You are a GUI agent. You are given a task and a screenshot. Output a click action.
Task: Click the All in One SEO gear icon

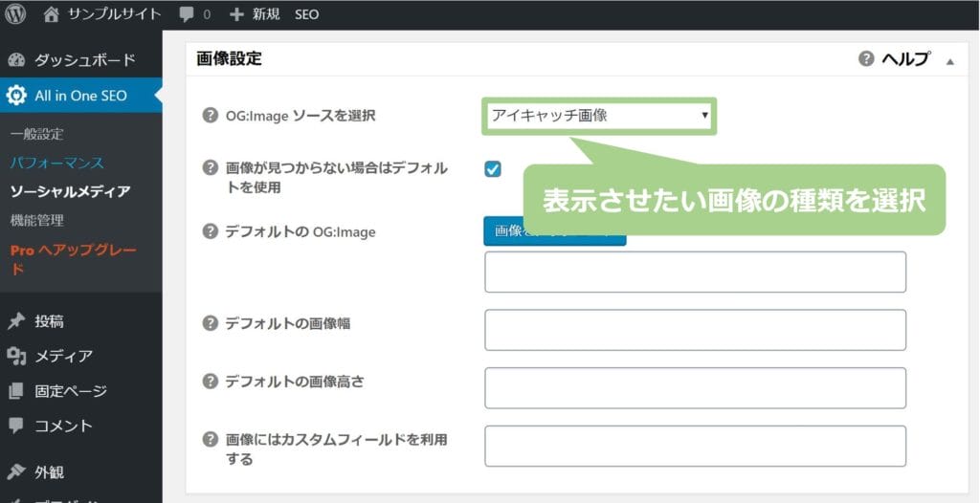(16, 95)
